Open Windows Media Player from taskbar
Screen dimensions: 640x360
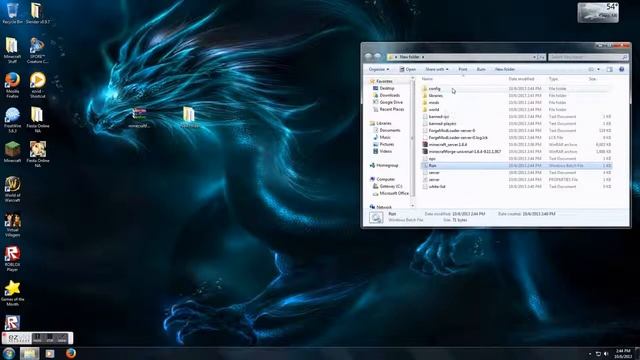pyautogui.click(x=50, y=353)
